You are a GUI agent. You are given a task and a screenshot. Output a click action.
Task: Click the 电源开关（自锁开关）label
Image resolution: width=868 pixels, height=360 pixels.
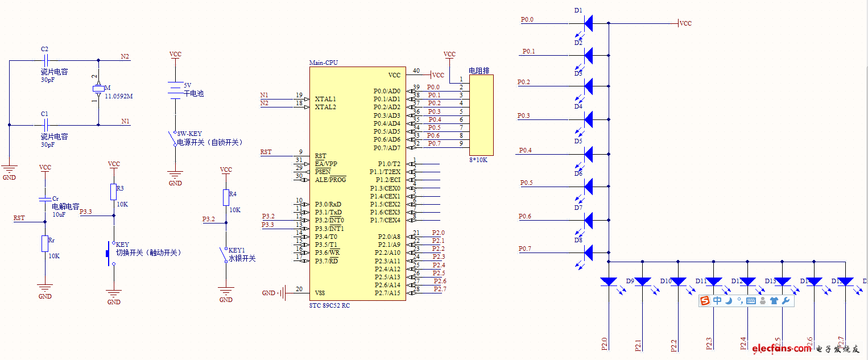tap(209, 143)
